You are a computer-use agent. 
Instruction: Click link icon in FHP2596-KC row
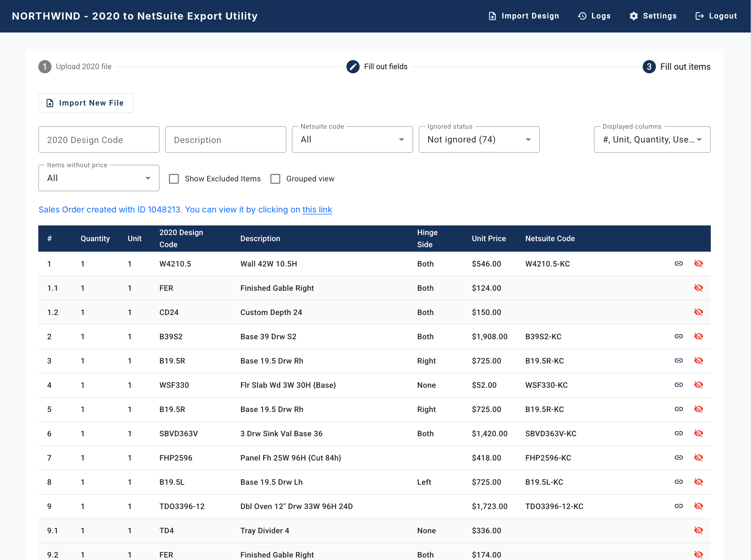[x=679, y=458]
